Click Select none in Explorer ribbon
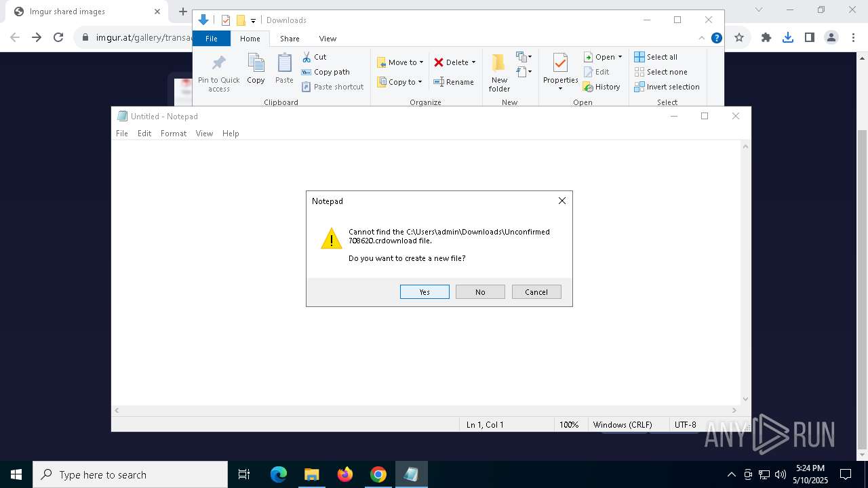868x488 pixels. [x=660, y=72]
